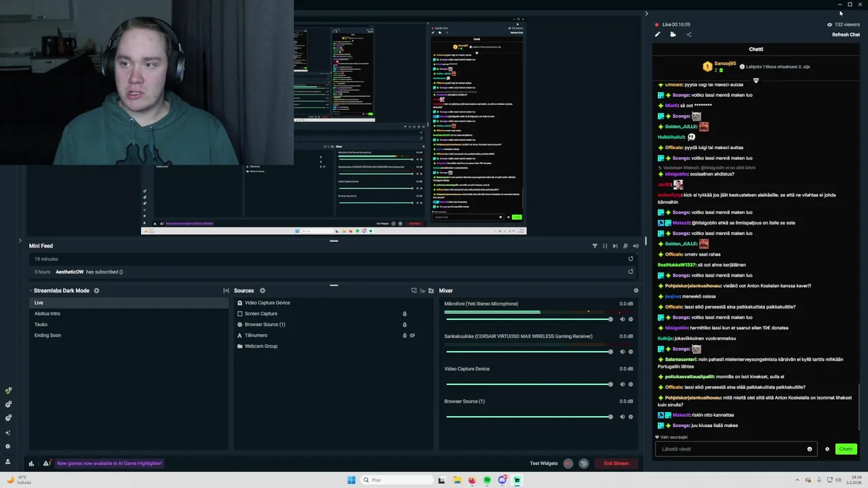This screenshot has height=488, width=868.
Task: Click the Test Widgets button
Action: coord(544,464)
